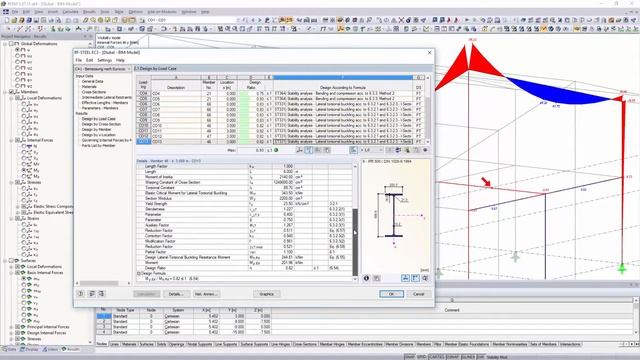Toggle Principal Internal Forces checkbox
Image resolution: width=640 pixels, height=360 pixels.
[18, 327]
